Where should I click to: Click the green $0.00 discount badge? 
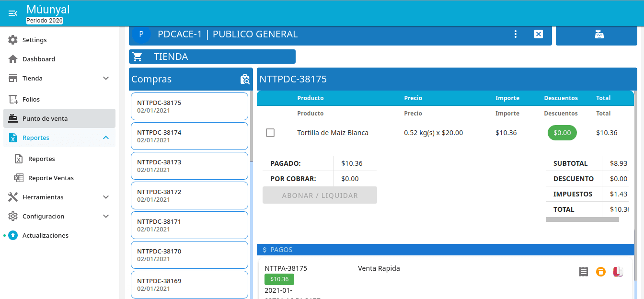[x=562, y=133]
